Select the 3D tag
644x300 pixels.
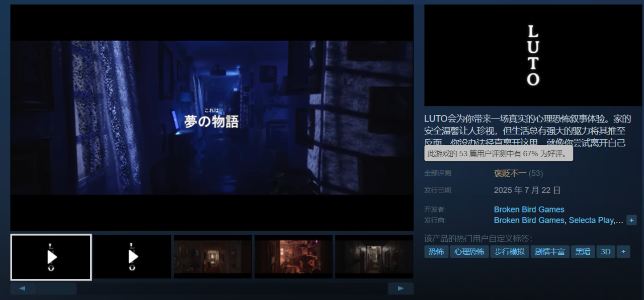click(x=606, y=252)
